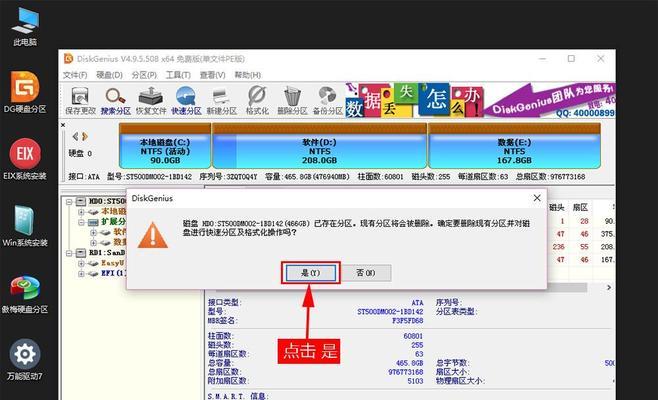Select RD1:SanDisk disk in tree

point(107,253)
